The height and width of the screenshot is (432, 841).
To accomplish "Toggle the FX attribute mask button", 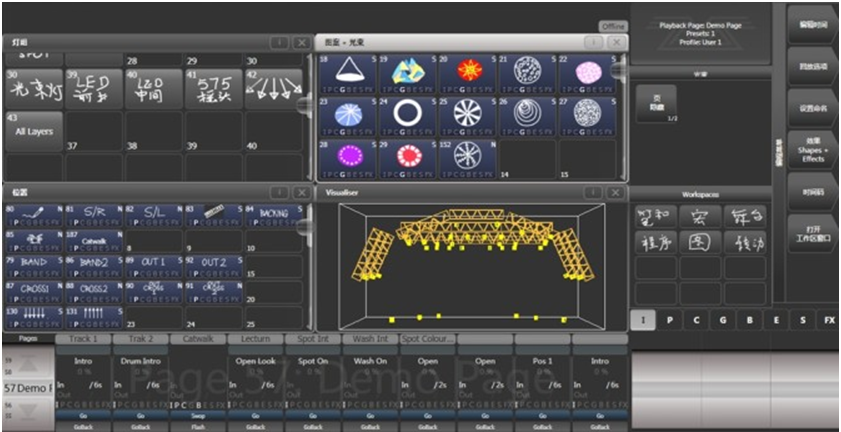I will click(x=829, y=320).
